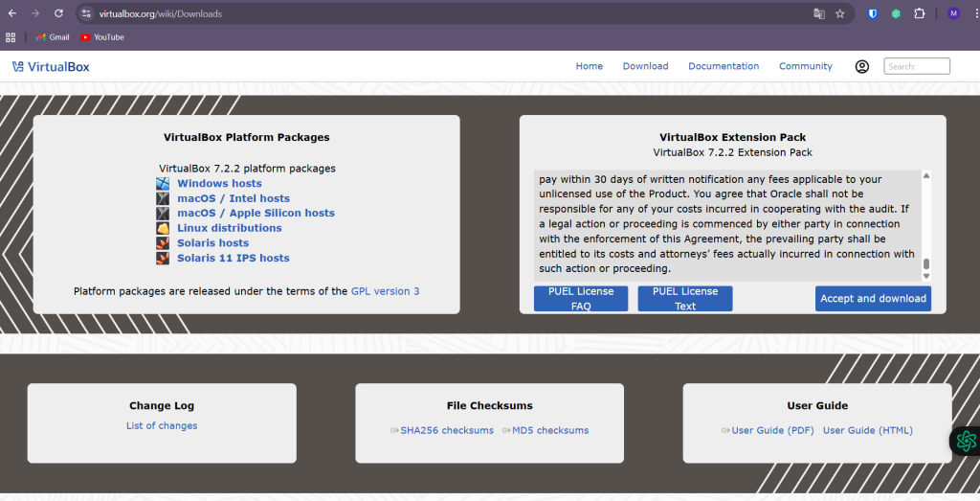Click the browser reload icon
The image size is (980, 501).
[x=58, y=13]
